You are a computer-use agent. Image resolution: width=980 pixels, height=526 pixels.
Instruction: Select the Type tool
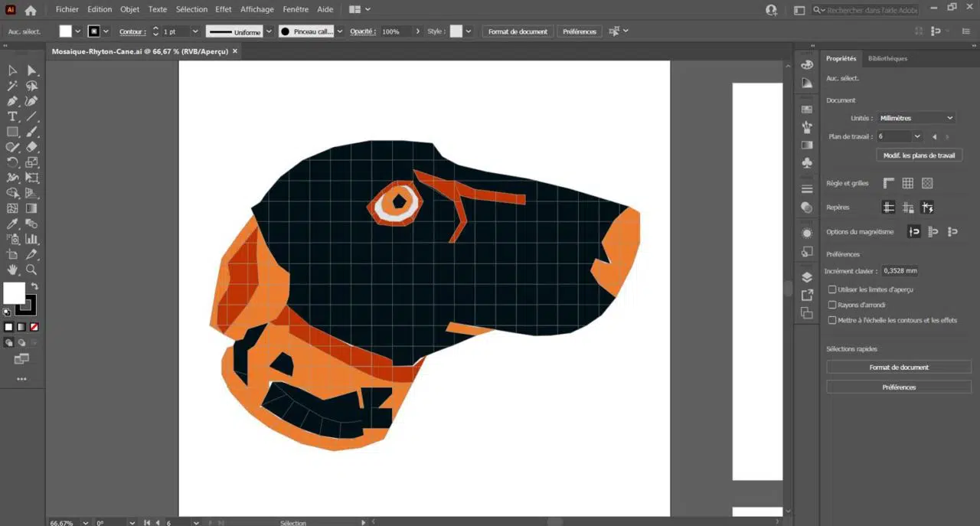[12, 116]
